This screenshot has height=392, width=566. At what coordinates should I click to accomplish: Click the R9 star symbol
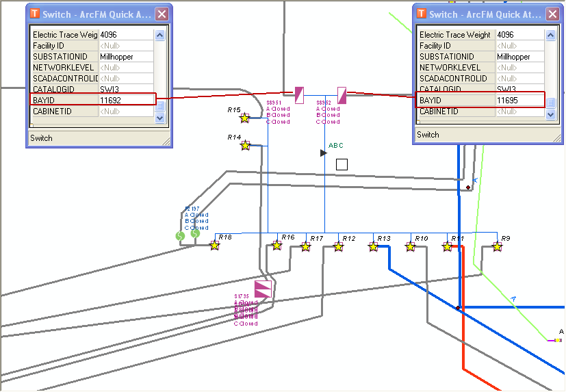tap(497, 246)
